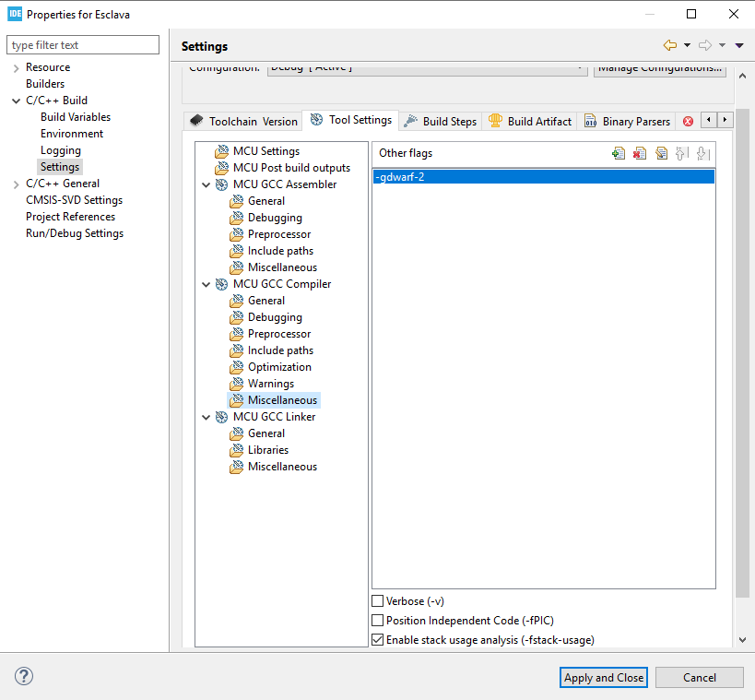Expand the C/C++ General tree node

(x=17, y=184)
